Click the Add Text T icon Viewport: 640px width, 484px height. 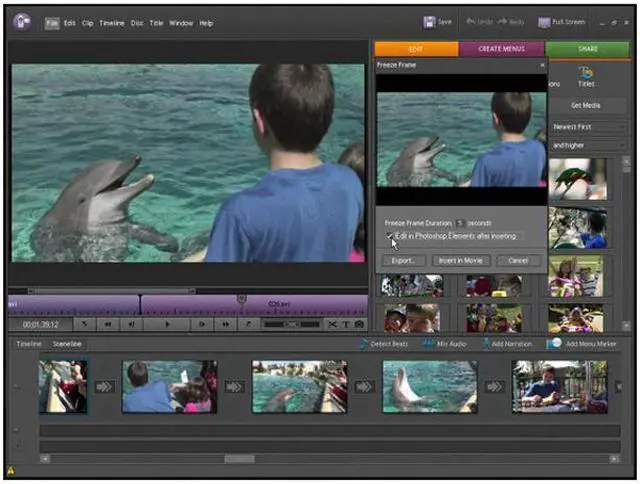(x=345, y=324)
